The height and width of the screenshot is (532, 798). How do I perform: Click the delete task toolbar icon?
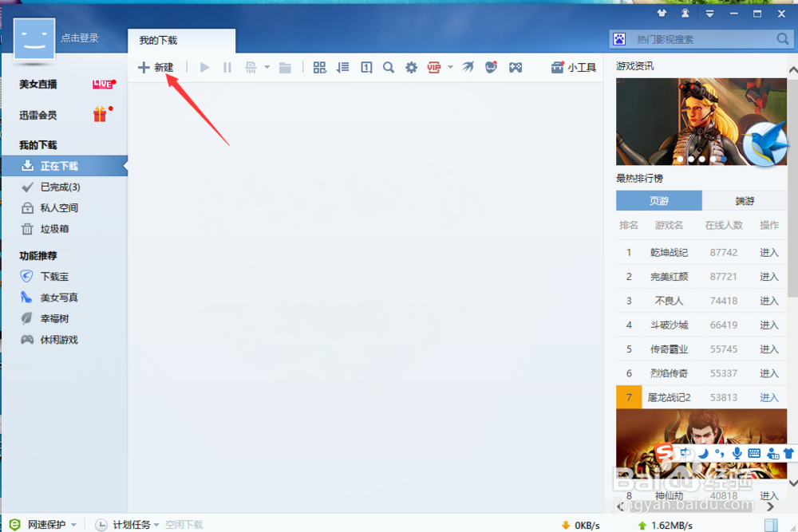click(x=251, y=67)
